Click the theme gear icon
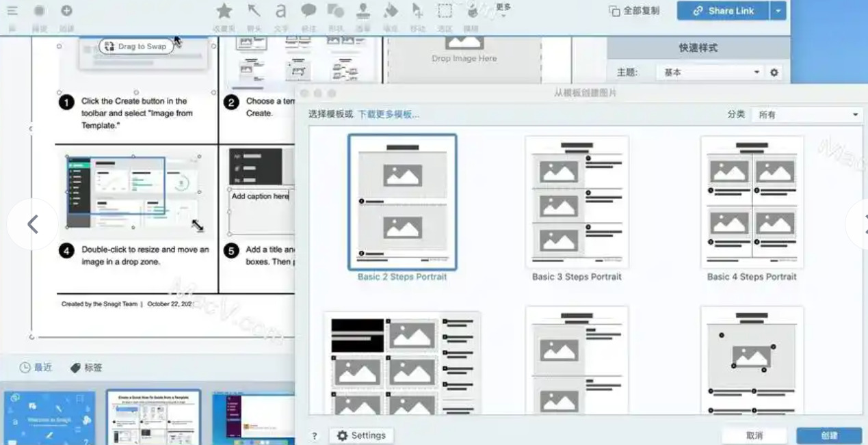 click(x=774, y=72)
